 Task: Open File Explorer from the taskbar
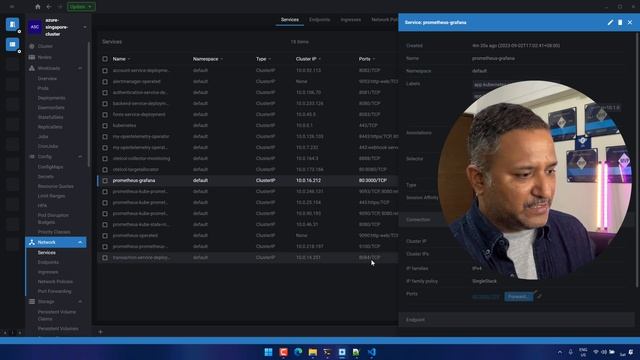click(x=313, y=352)
